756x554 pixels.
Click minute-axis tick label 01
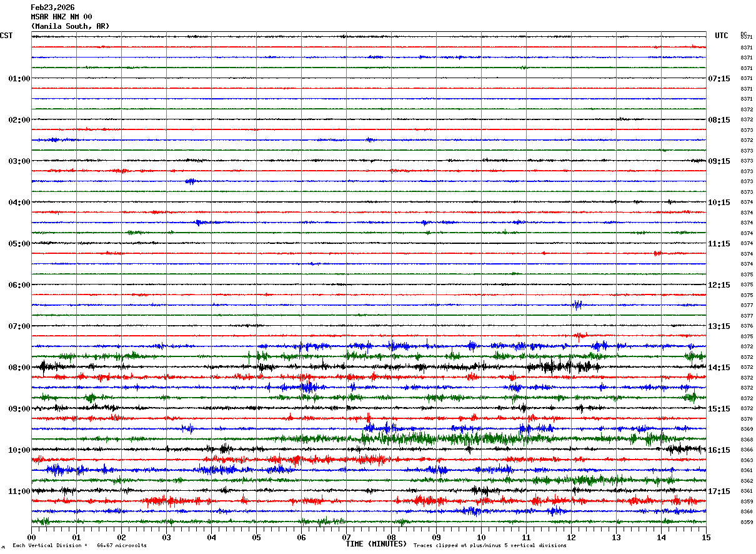pos(76,537)
